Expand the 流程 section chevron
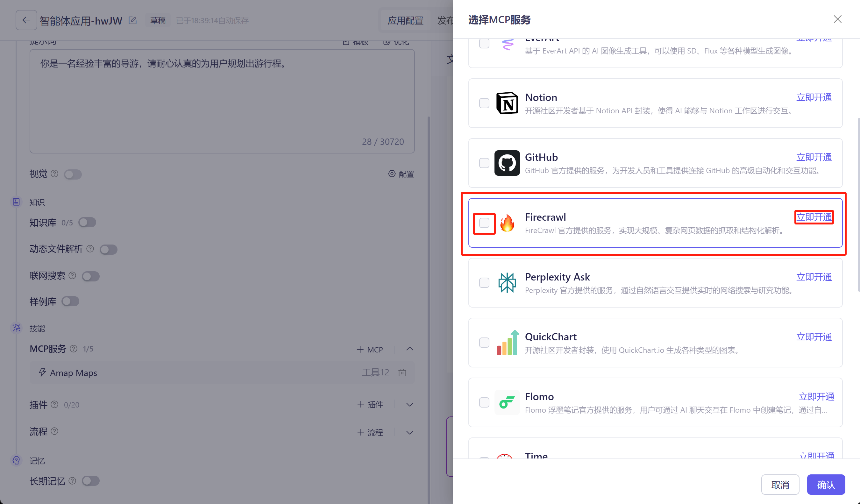 coord(410,432)
